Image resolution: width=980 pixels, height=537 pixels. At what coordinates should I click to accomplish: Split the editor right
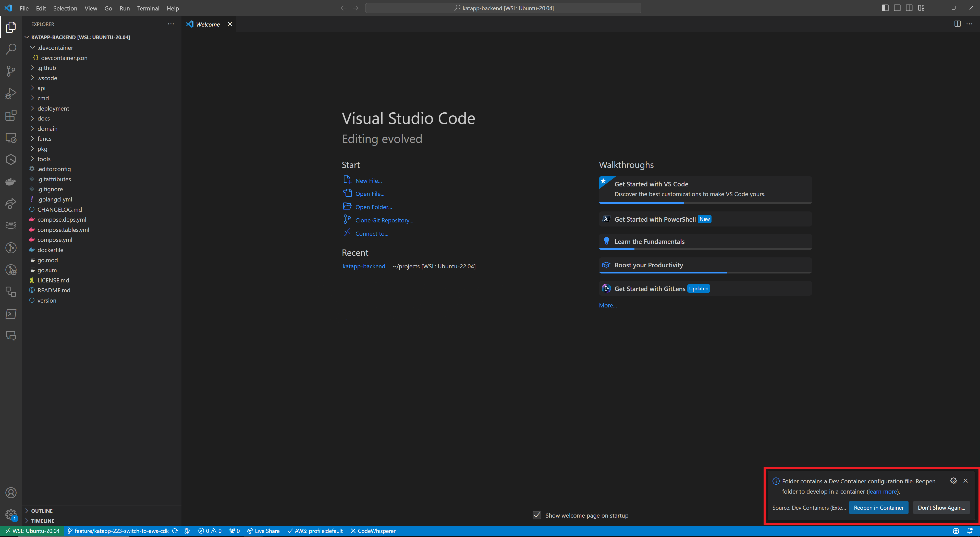tap(958, 24)
